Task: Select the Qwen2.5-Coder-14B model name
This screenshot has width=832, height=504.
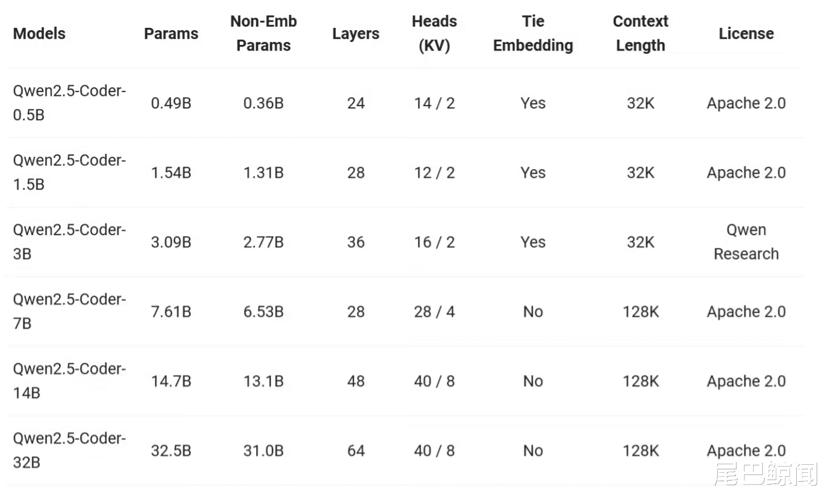Action: pos(69,381)
